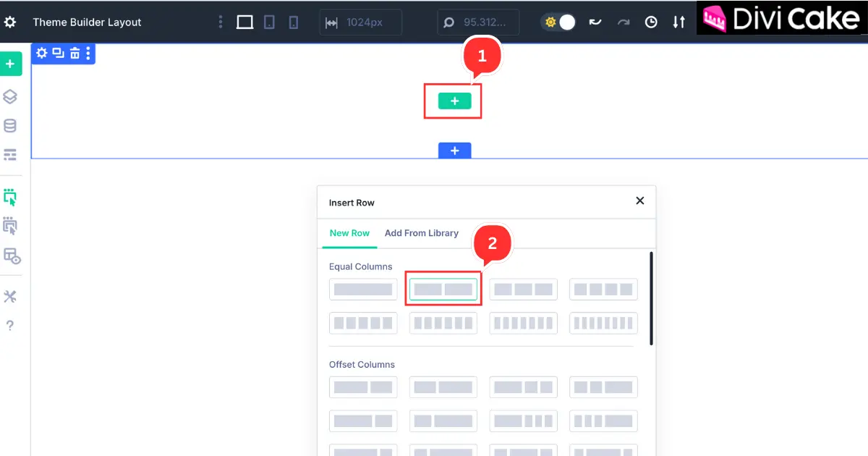Click the blue add section plus button
Image resolution: width=868 pixels, height=456 pixels.
[x=454, y=151]
